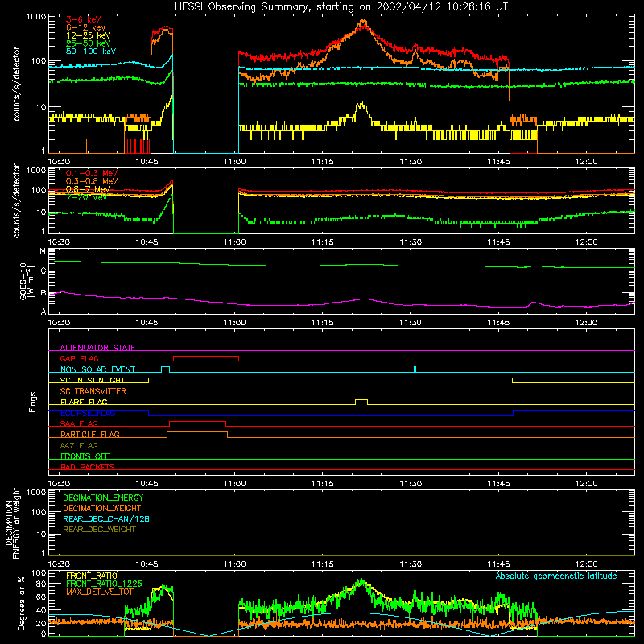The width and height of the screenshot is (644, 644).
Task: Click the flare flag raised pulse near 11:21
Action: [361, 401]
